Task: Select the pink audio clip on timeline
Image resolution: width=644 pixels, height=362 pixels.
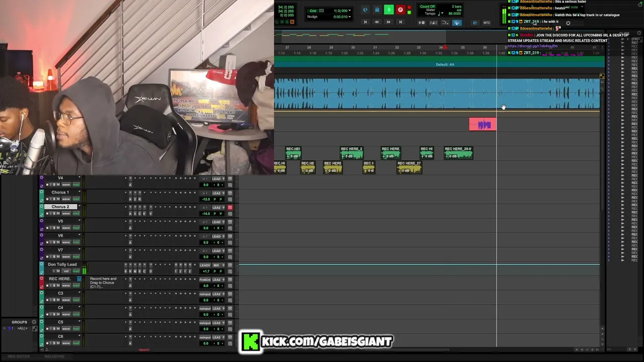Action: [x=482, y=124]
